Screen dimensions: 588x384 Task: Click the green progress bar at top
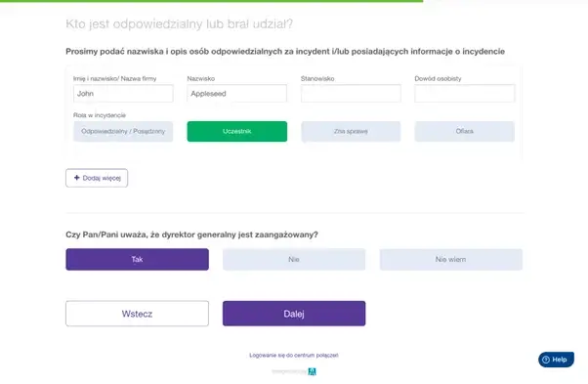pos(212,1)
